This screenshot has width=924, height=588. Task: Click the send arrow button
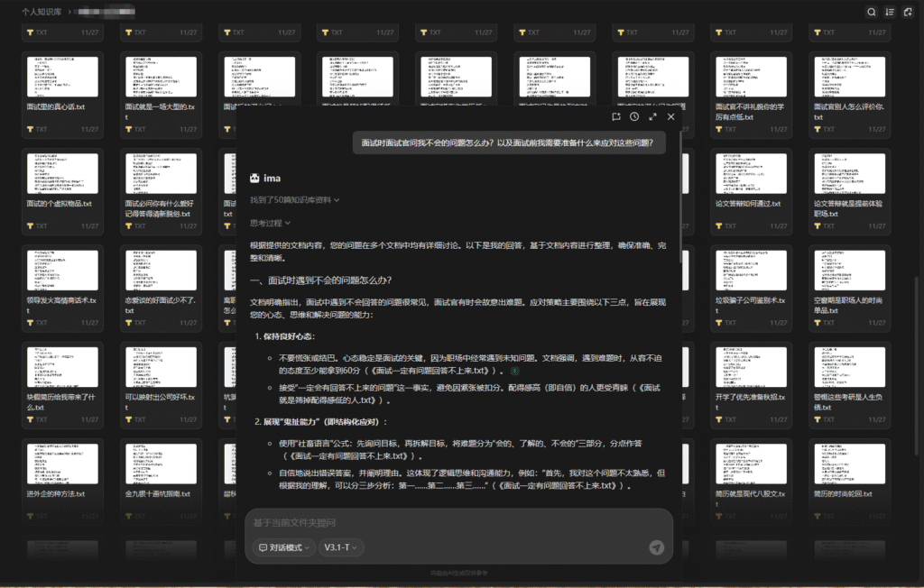(657, 547)
